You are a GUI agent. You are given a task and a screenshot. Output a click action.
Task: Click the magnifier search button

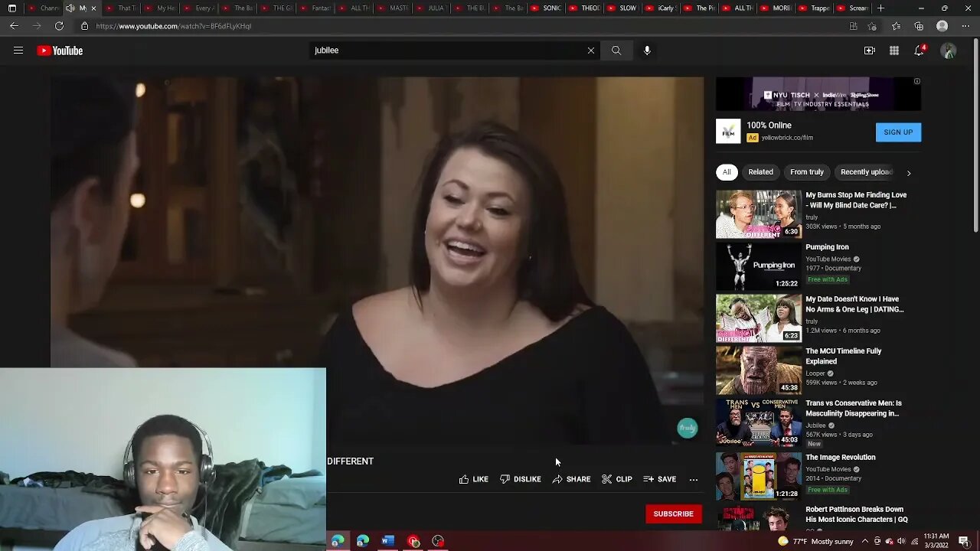[616, 51]
